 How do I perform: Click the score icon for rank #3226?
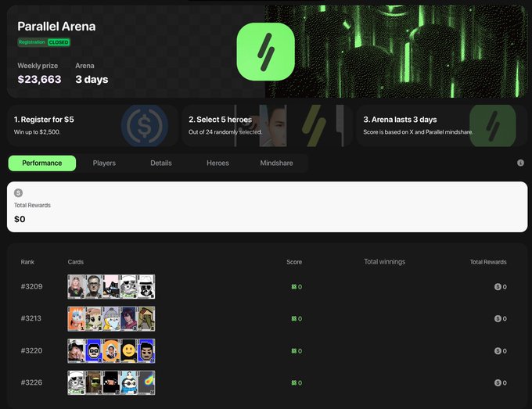[x=293, y=383]
